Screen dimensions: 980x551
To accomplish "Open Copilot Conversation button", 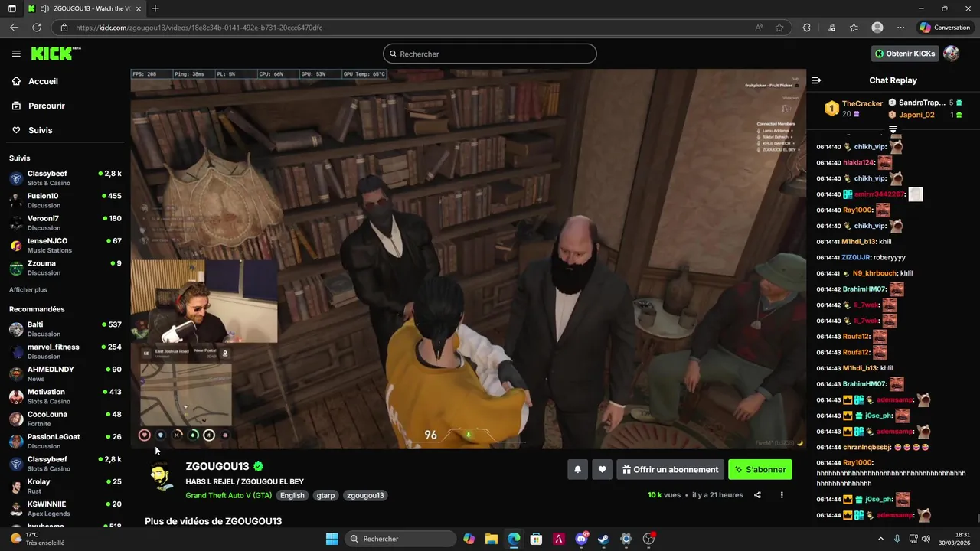I will [945, 28].
